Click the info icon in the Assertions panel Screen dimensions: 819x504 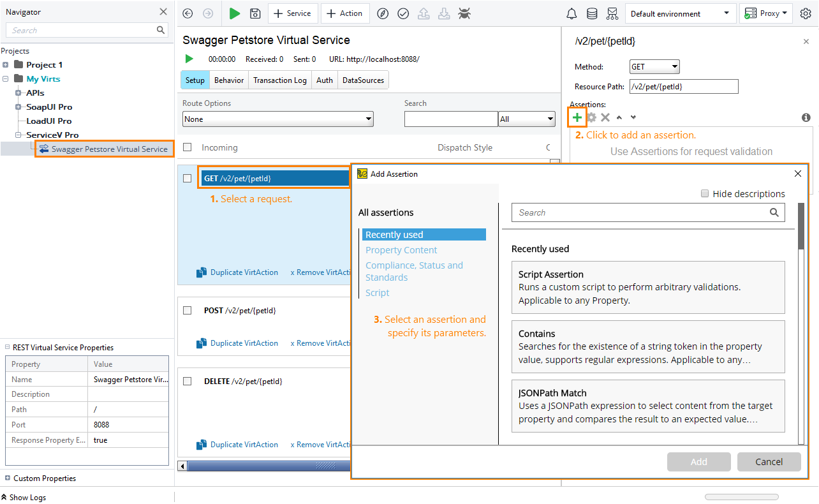[806, 117]
